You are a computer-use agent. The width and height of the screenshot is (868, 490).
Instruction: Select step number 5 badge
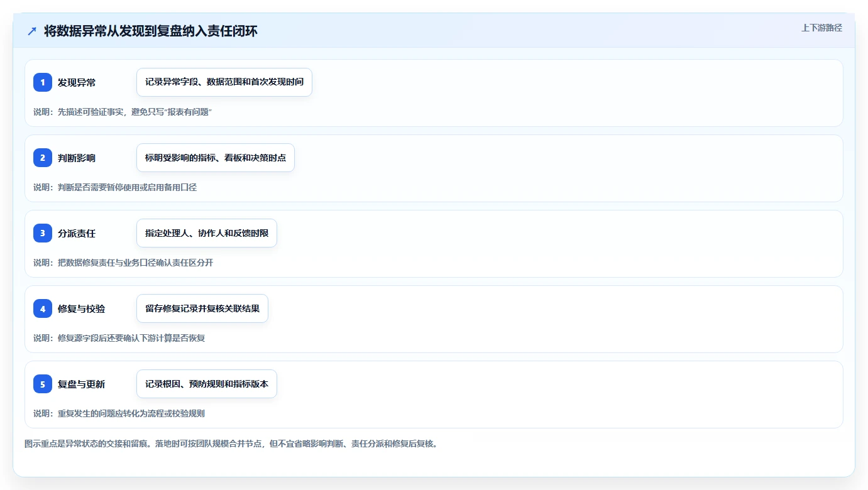43,384
